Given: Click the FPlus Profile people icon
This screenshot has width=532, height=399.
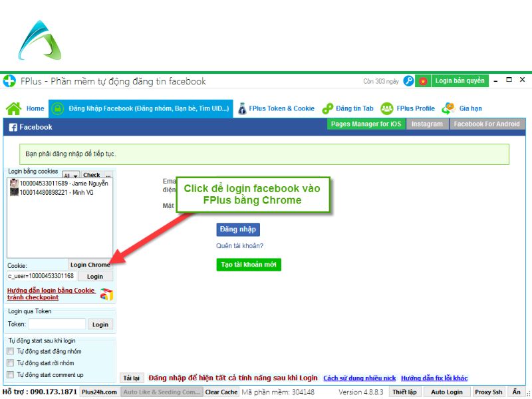Looking at the screenshot, I should coord(386,108).
